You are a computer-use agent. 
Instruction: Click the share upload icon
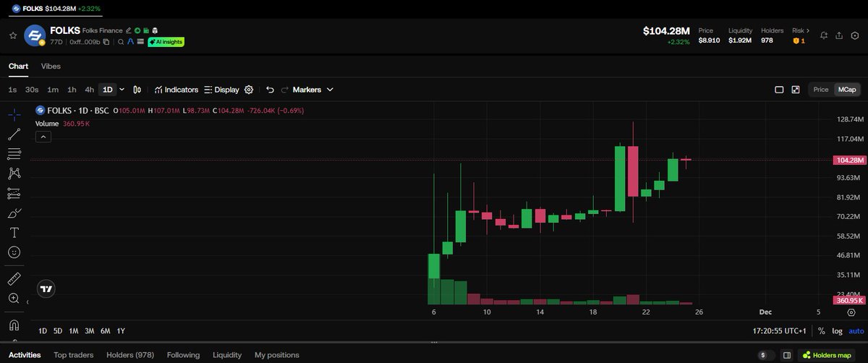pos(839,35)
